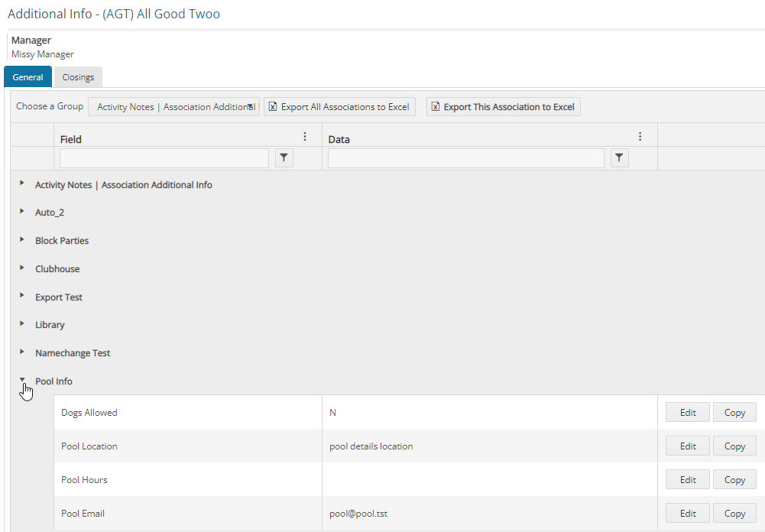Screen dimensions: 765x532
Task: Open the Data column three-dot menu
Action: pos(640,137)
